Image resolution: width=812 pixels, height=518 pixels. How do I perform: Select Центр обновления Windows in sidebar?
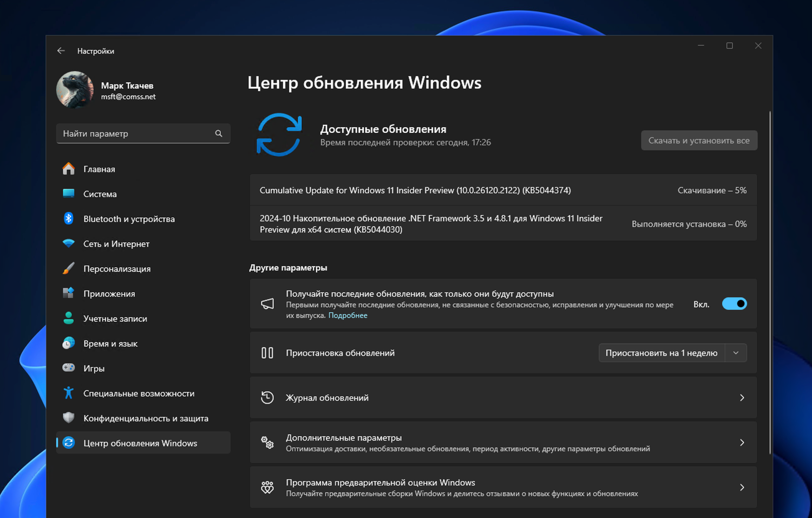tap(143, 443)
